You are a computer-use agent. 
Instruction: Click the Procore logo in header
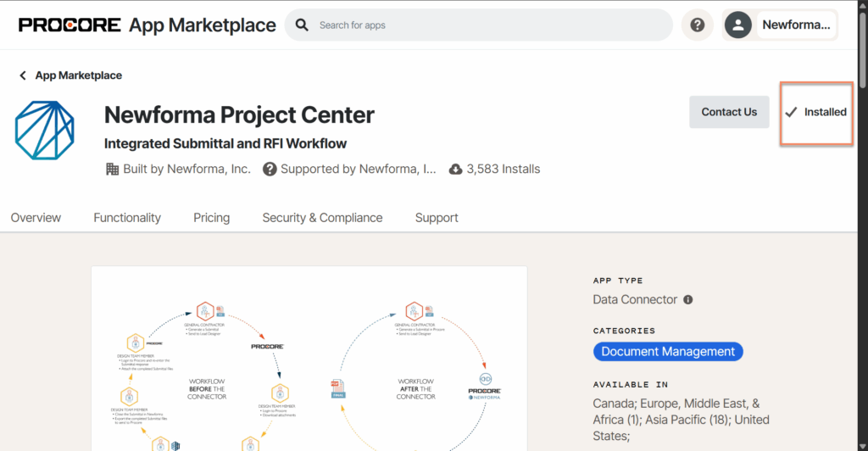tap(70, 25)
